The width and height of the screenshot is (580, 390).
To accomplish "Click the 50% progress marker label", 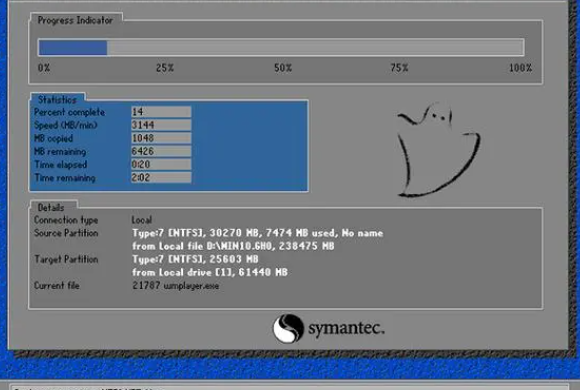I will [283, 68].
